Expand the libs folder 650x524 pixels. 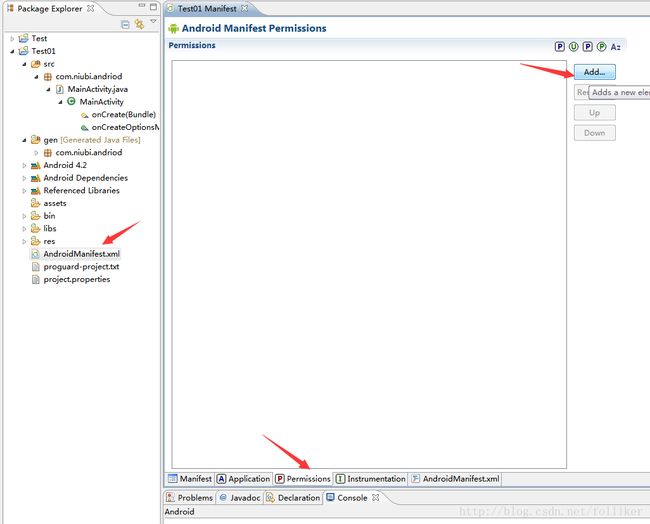click(x=24, y=229)
